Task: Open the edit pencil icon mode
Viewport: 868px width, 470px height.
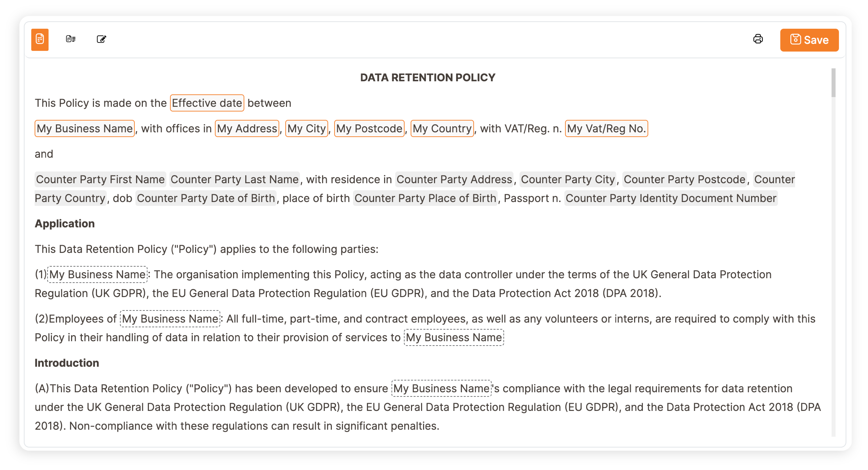Action: pyautogui.click(x=101, y=39)
